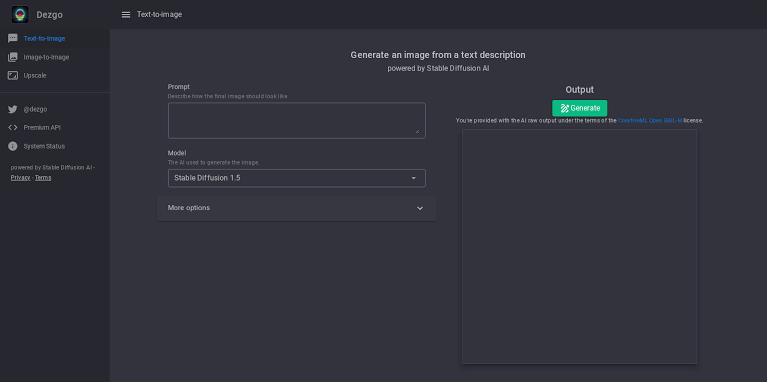This screenshot has height=382, width=767.
Task: Open the System Status page
Action: (x=55, y=146)
